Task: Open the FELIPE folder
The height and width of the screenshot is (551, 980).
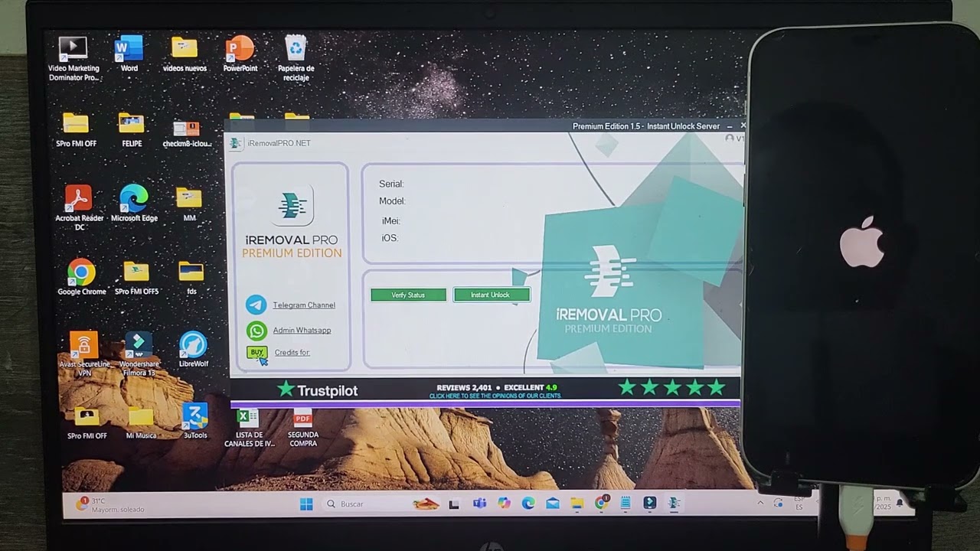Action: coord(132,129)
